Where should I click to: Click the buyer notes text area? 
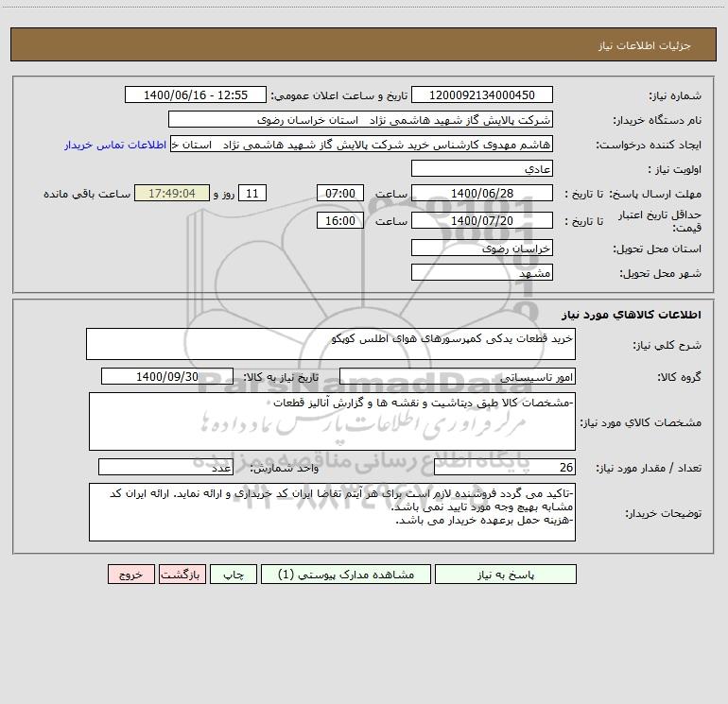tap(332, 512)
